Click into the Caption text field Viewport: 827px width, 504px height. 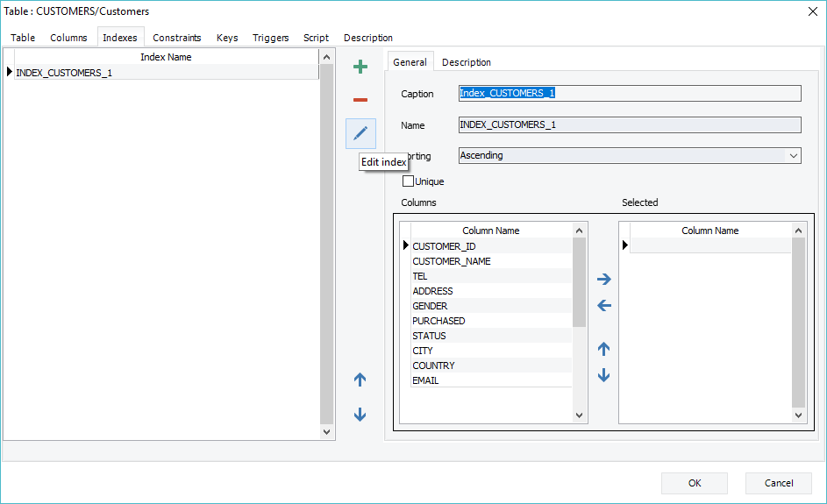pyautogui.click(x=630, y=94)
